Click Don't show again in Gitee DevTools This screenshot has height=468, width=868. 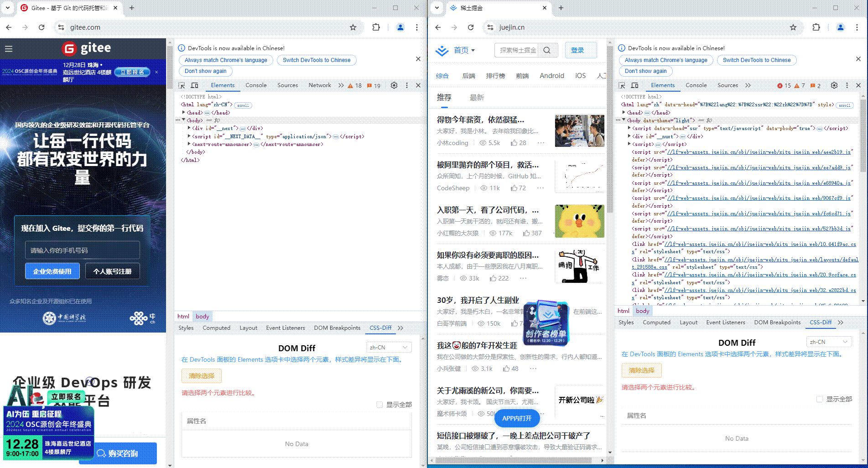(x=205, y=71)
